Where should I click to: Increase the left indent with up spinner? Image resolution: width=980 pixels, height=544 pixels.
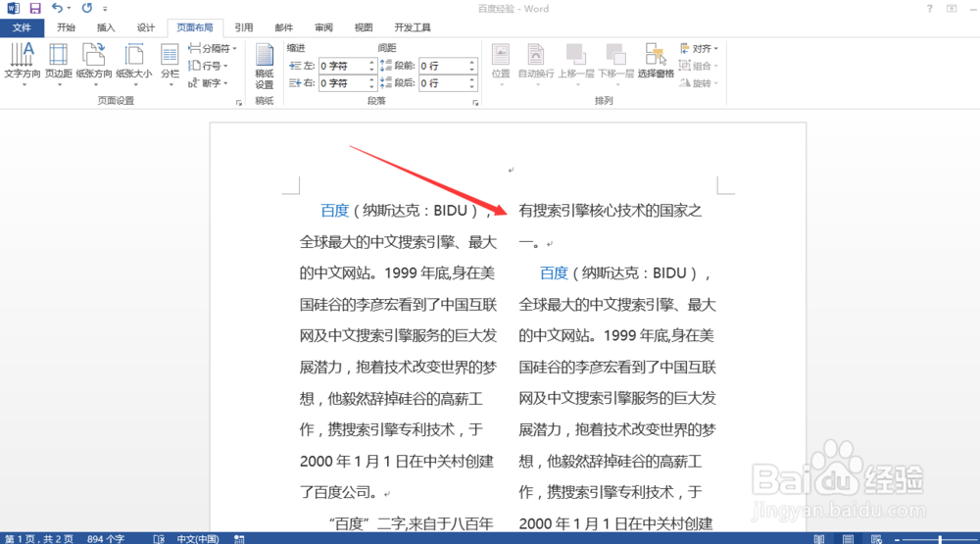pyautogui.click(x=371, y=62)
